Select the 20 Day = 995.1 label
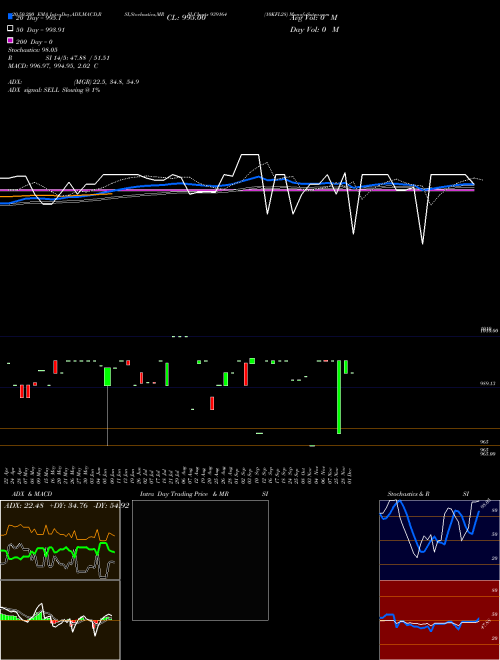Screen dimensions: 500x660 pyautogui.click(x=38, y=18)
